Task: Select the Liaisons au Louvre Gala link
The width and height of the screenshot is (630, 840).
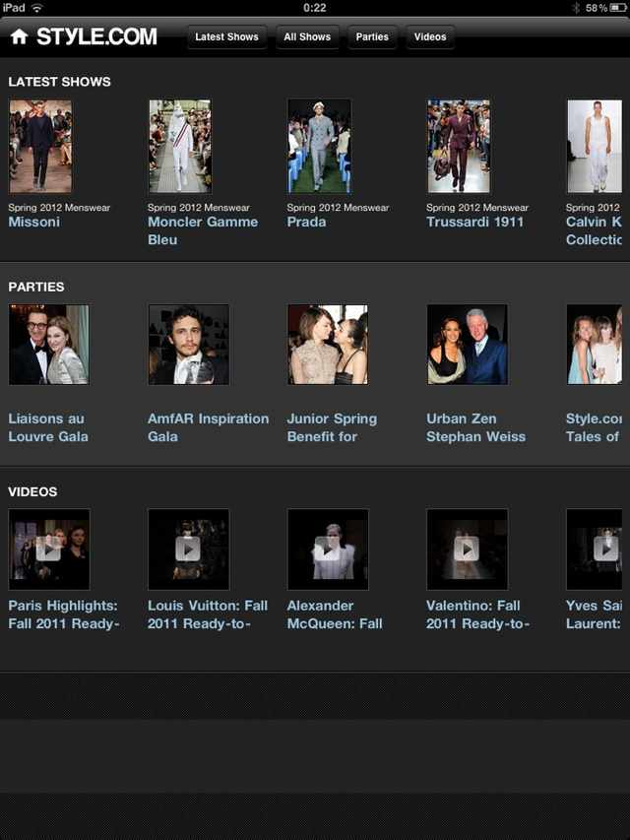Action: coord(48,427)
